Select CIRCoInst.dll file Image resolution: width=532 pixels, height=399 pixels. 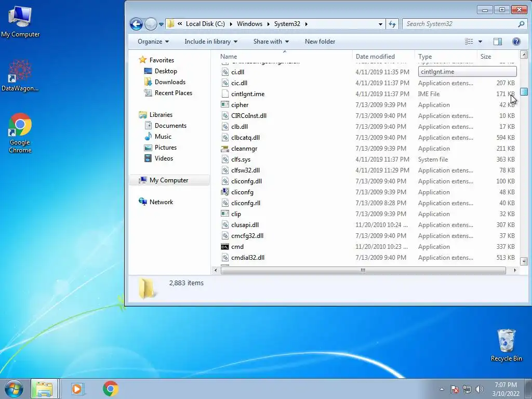point(249,116)
